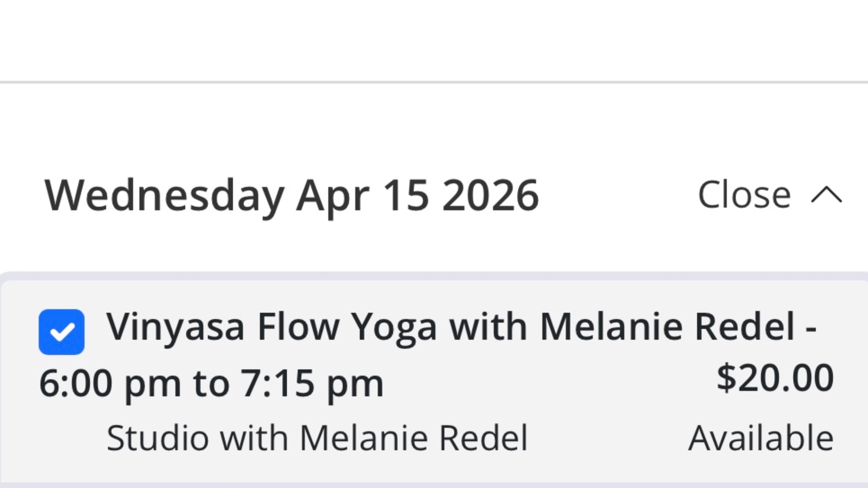Click the horizontal divider above the date
Viewport: 868px width, 488px height.
[434, 82]
